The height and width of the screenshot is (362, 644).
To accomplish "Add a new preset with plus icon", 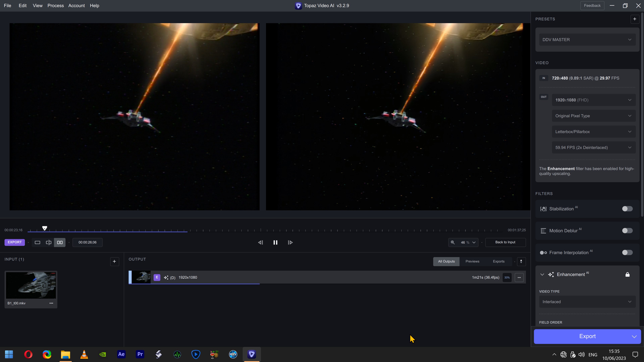I will point(634,19).
